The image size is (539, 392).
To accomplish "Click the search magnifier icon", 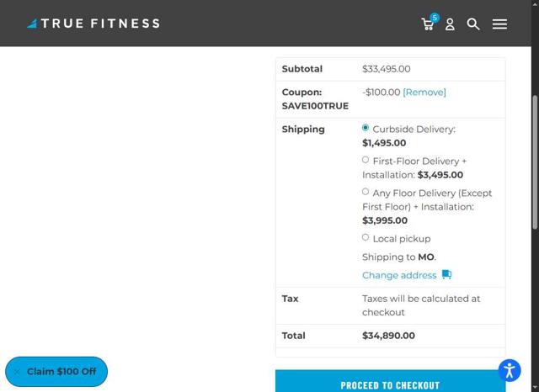I will point(473,24).
